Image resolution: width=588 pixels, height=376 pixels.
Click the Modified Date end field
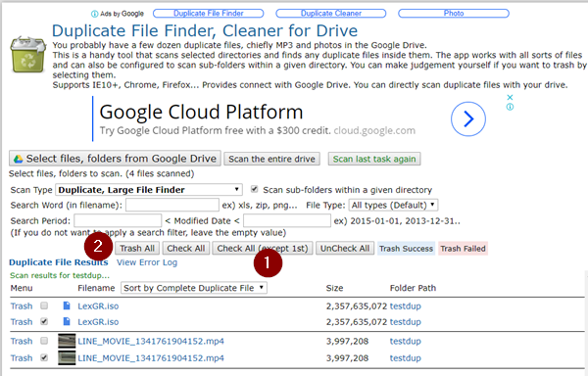point(287,220)
